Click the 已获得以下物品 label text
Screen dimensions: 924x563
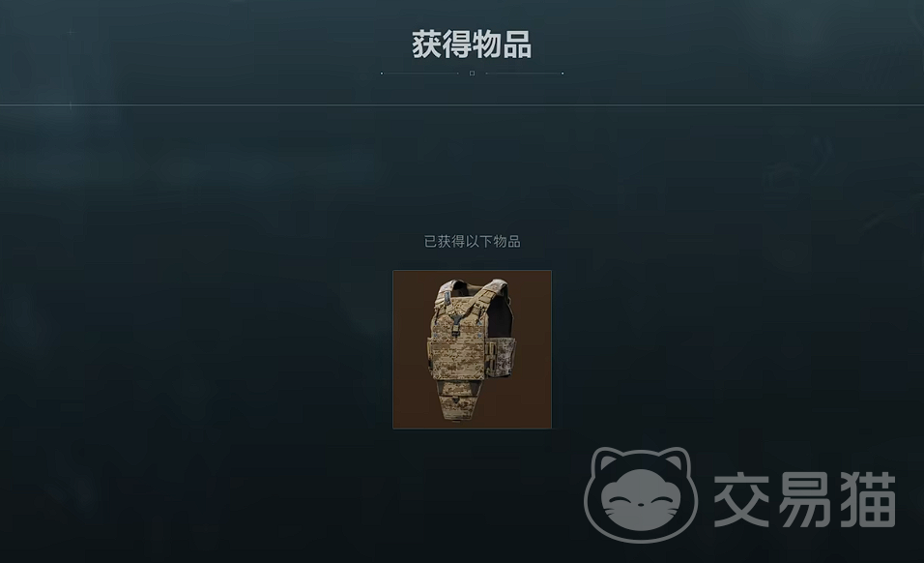472,242
